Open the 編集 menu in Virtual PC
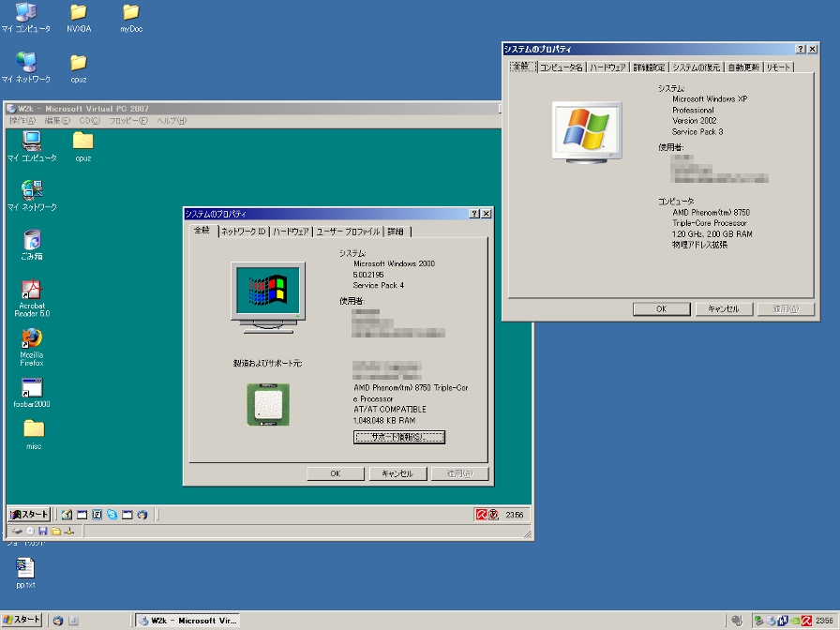 (57, 121)
